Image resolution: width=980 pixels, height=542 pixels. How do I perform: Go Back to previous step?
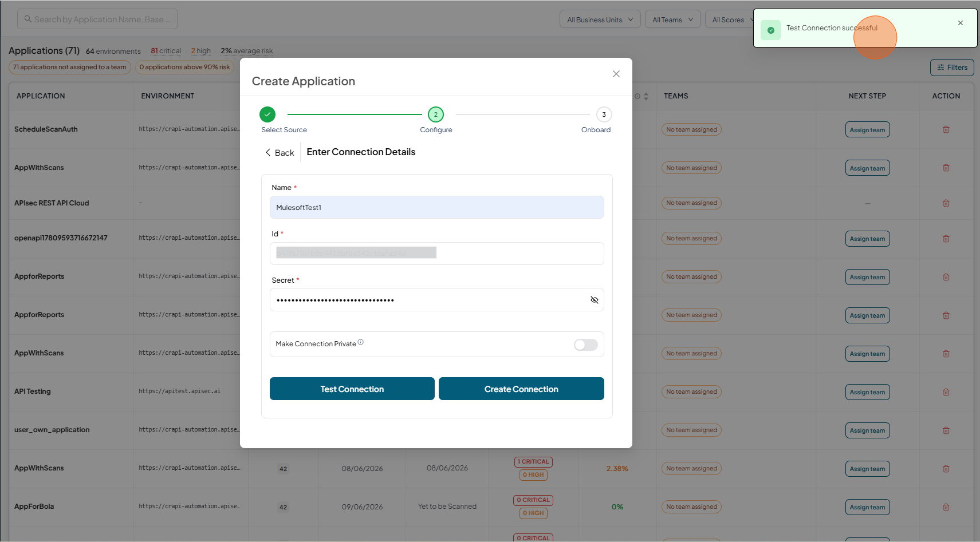click(x=280, y=152)
